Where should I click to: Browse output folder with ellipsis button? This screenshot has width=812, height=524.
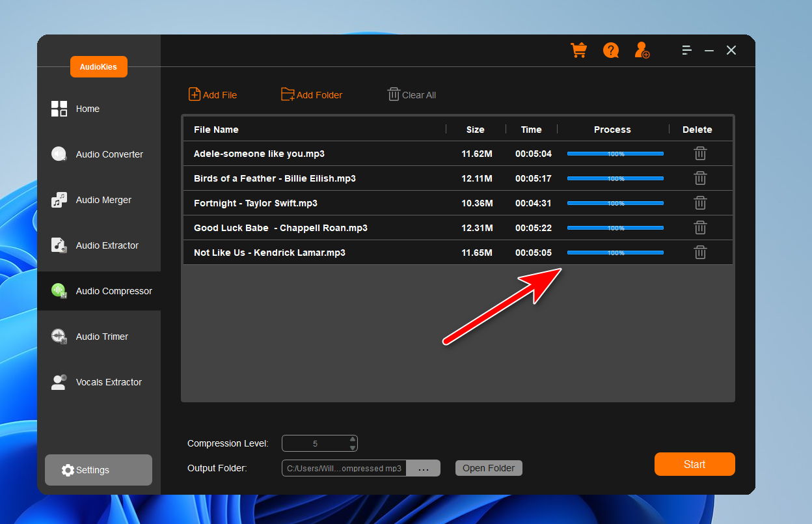point(424,468)
